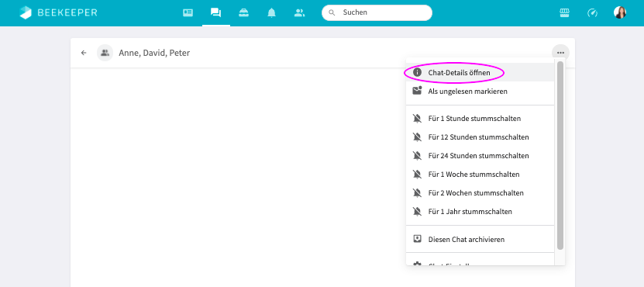Open notifications bell in navbar
Viewport: 644px width, 287px height.
pos(271,12)
